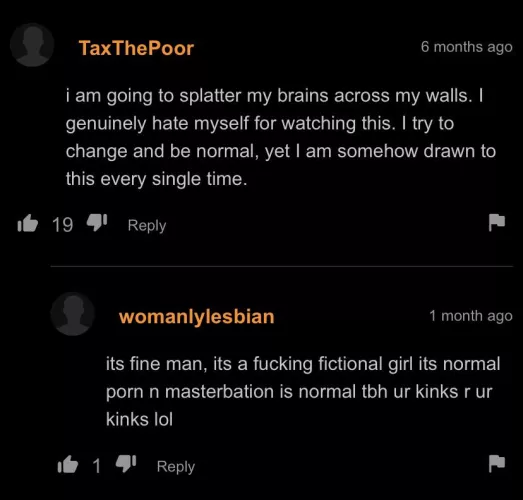523x500 pixels.
Task: Click TaxThePoor's comment text body
Action: click(280, 137)
